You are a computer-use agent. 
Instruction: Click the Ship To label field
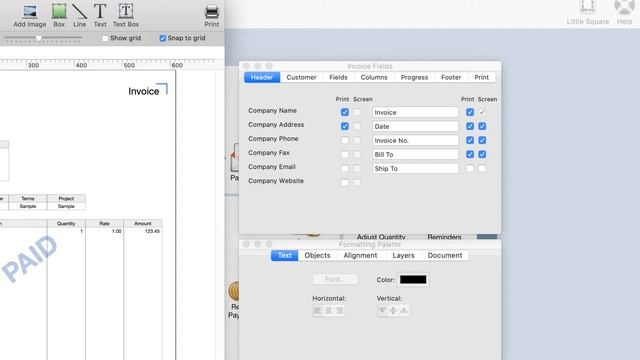click(415, 169)
